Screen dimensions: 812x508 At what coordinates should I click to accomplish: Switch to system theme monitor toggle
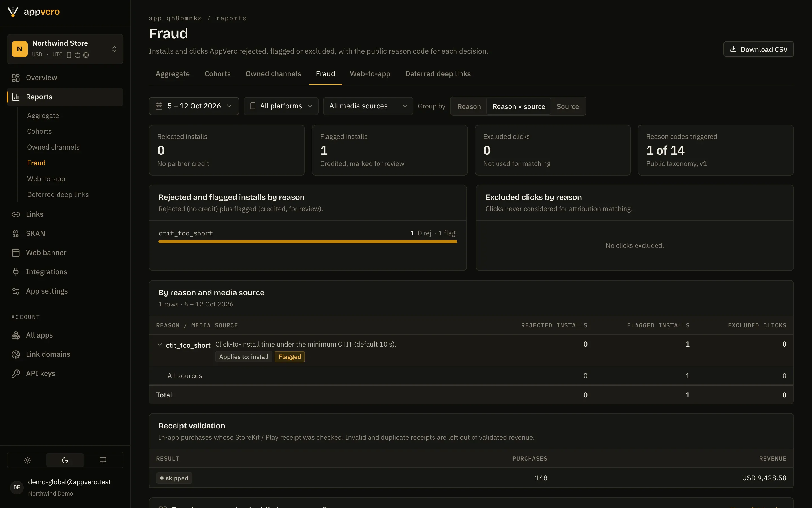103,460
